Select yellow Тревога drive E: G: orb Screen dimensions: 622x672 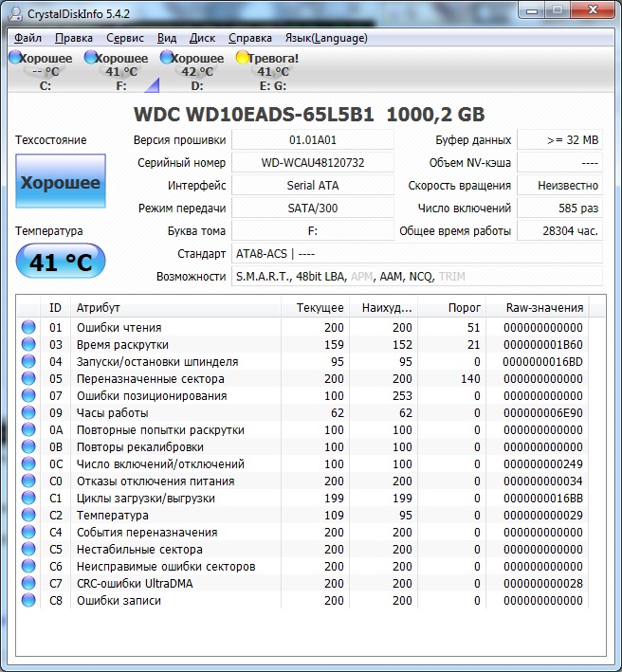[243, 58]
